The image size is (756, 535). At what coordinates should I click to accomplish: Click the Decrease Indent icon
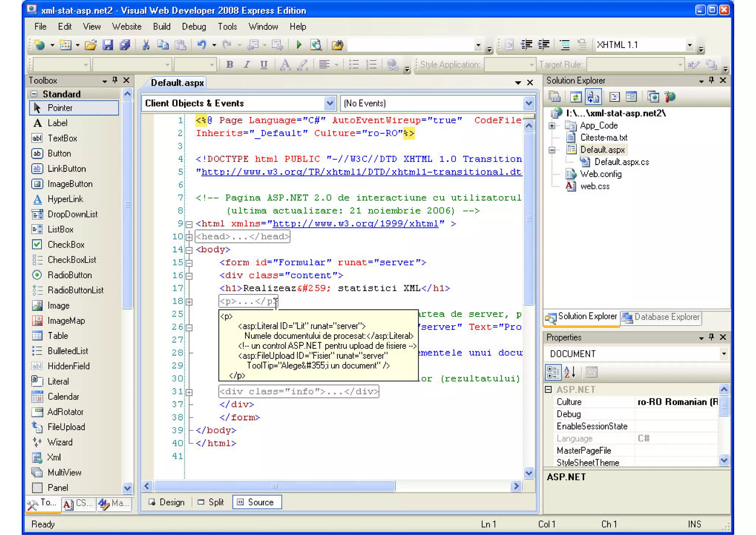pyautogui.click(x=526, y=45)
